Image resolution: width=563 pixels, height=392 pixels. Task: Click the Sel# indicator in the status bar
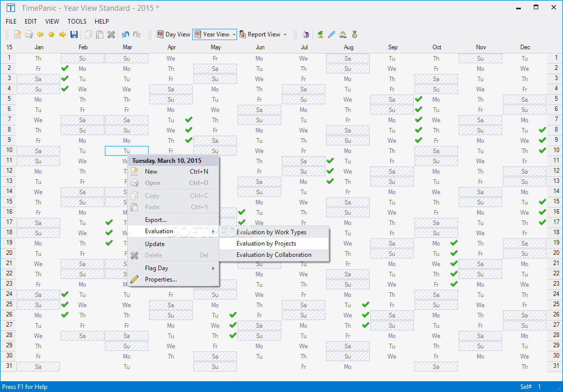coord(525,387)
